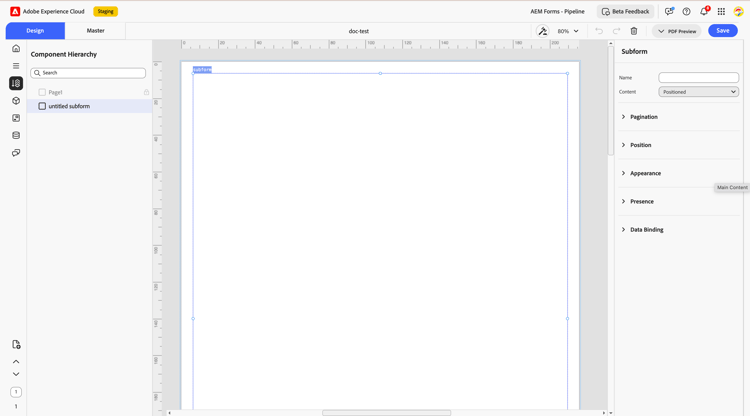The width and height of the screenshot is (750, 416).
Task: Select the Component Hierarchy sidebar icon
Action: [x=16, y=83]
